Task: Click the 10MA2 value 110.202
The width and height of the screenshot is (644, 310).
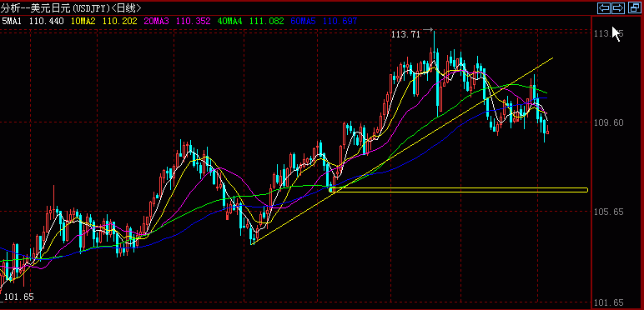Action: point(120,21)
